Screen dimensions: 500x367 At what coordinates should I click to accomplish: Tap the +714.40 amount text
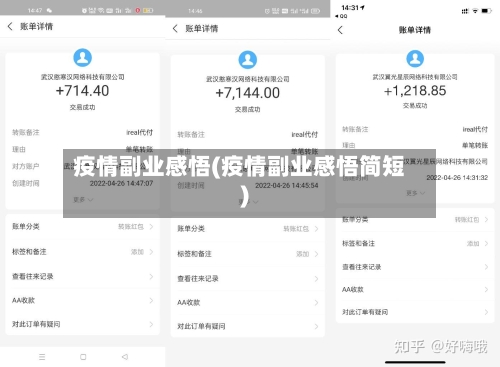coord(82,91)
